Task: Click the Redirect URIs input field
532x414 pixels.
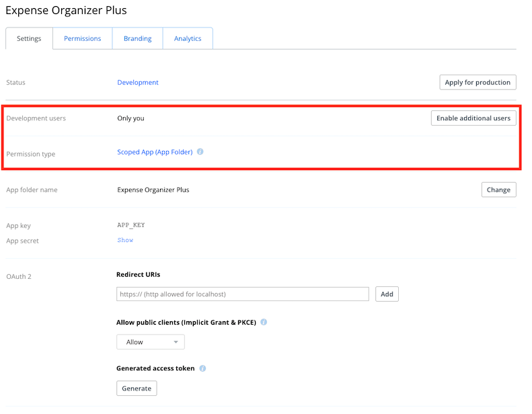Action: 243,294
